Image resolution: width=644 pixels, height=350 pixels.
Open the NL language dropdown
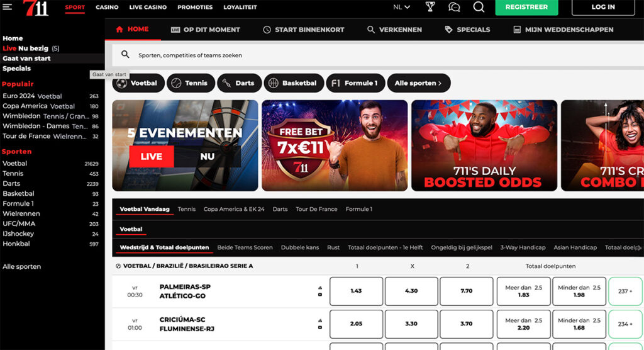pos(401,7)
